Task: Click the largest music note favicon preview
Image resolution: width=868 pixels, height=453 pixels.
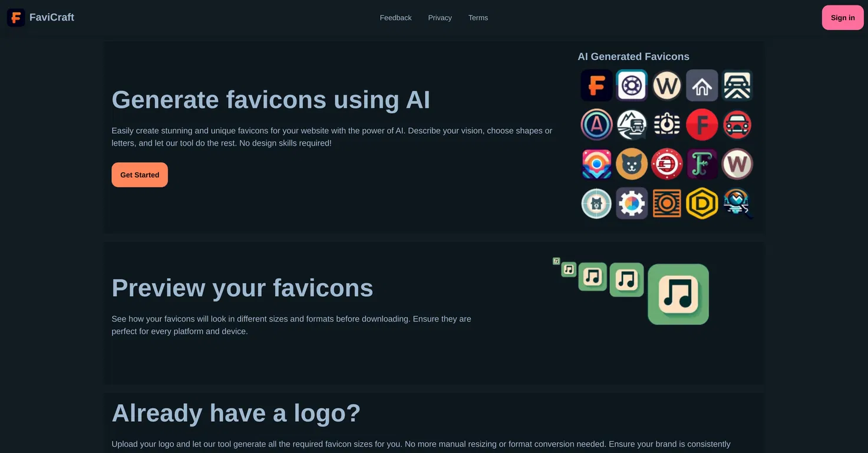Action: (x=678, y=294)
